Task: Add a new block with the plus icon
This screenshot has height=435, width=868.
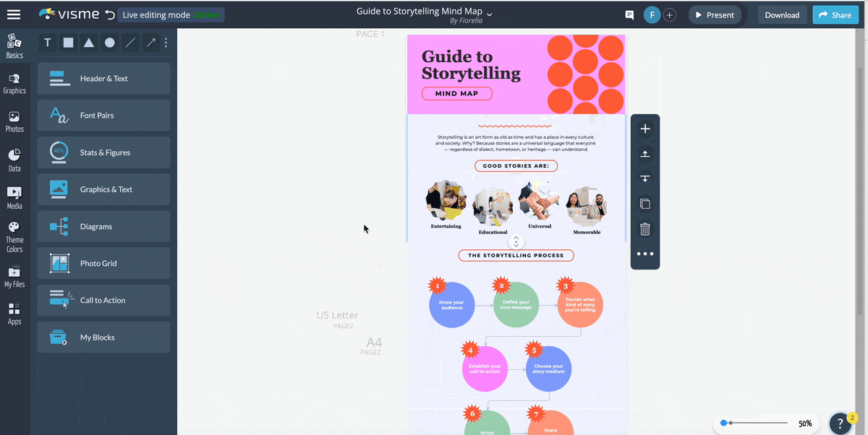Action: pyautogui.click(x=644, y=129)
